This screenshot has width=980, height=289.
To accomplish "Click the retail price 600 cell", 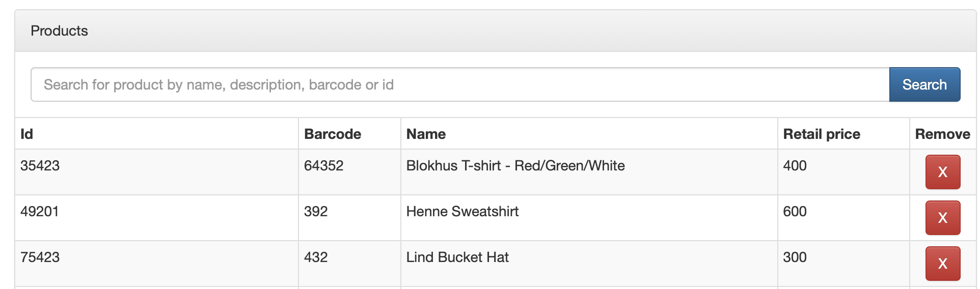I will (795, 212).
